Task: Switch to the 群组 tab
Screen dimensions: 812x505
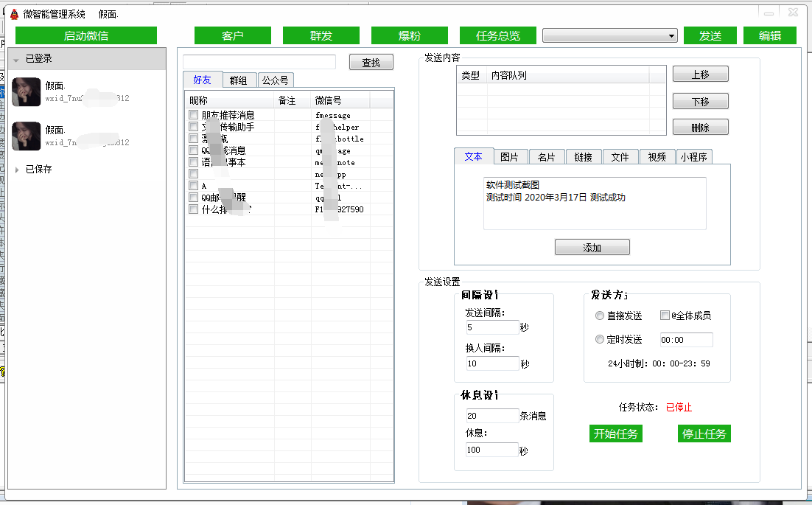Action: click(x=238, y=81)
